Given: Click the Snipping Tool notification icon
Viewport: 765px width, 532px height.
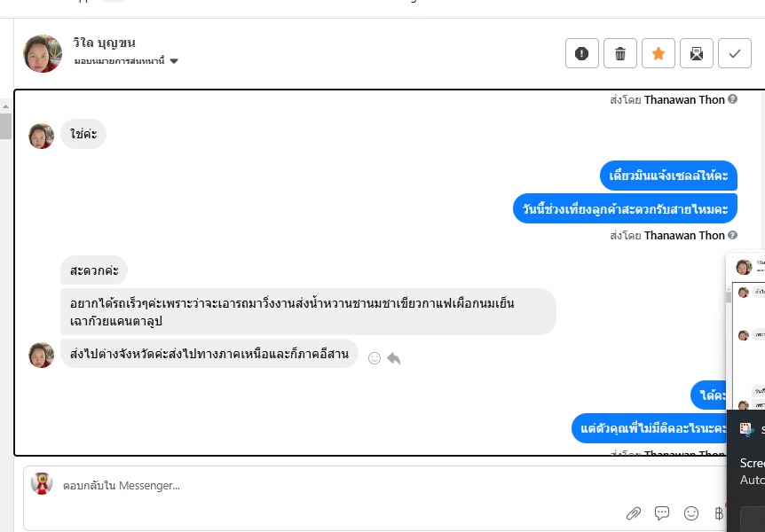Looking at the screenshot, I should (745, 429).
